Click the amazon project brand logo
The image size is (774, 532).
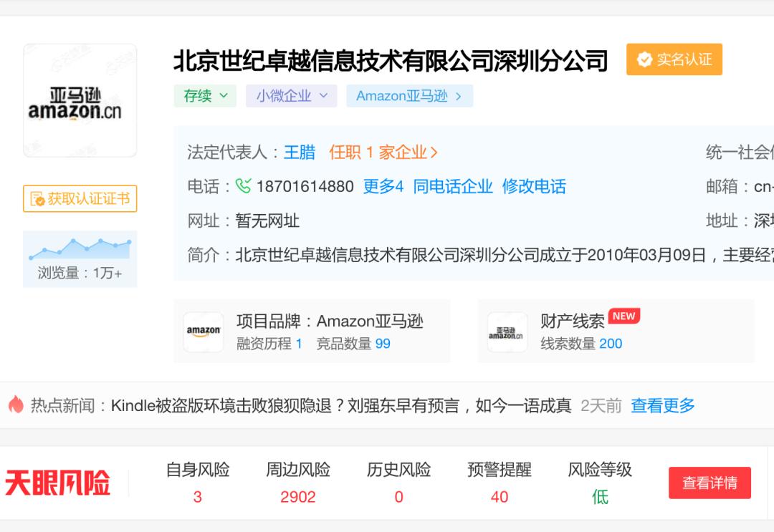coord(204,332)
